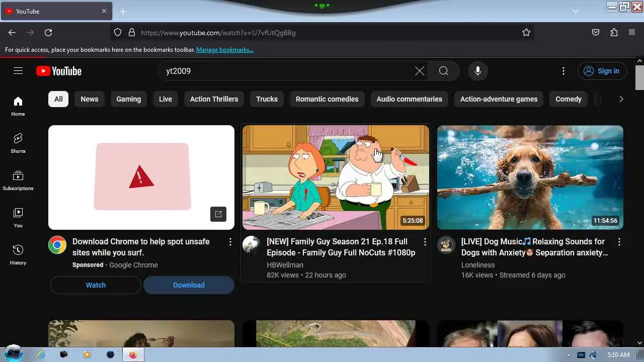Open Windows Media Player from taskbar
The width and height of the screenshot is (644, 362).
87,354
